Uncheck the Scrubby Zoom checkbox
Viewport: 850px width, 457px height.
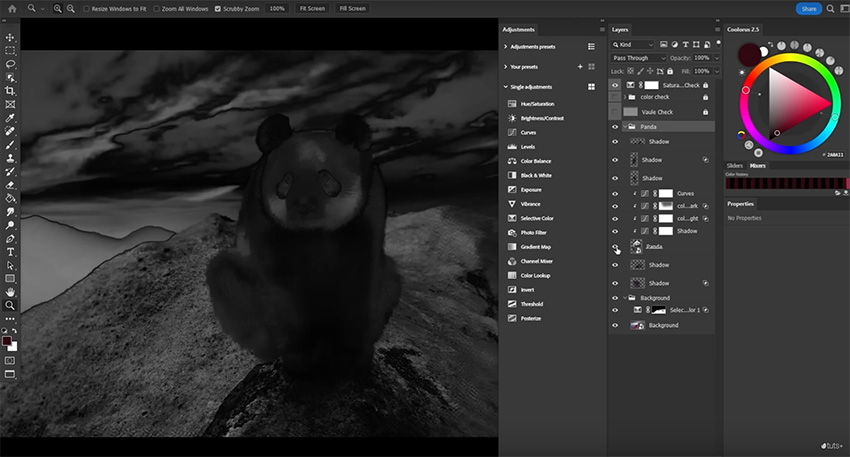coord(218,8)
